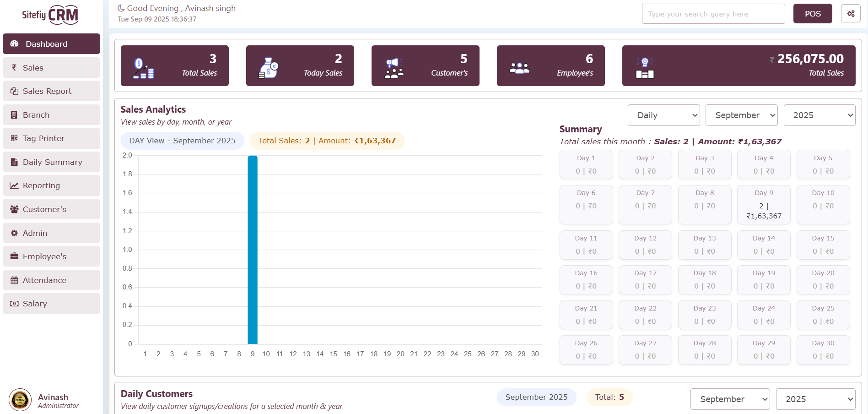Screen dimensions: 868x414
Task: Expand the Sales Analytics month dropdown
Action: [x=741, y=115]
